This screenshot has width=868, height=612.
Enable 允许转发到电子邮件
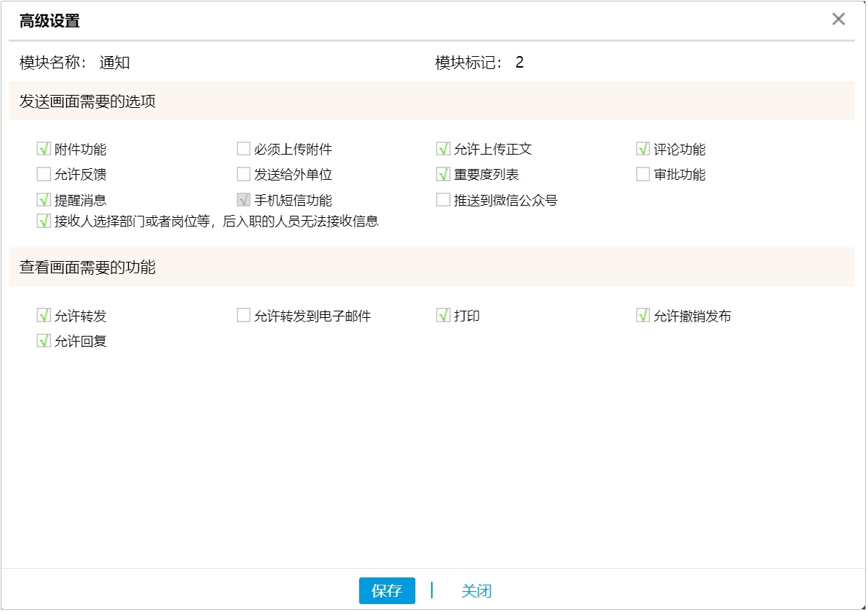(x=245, y=315)
